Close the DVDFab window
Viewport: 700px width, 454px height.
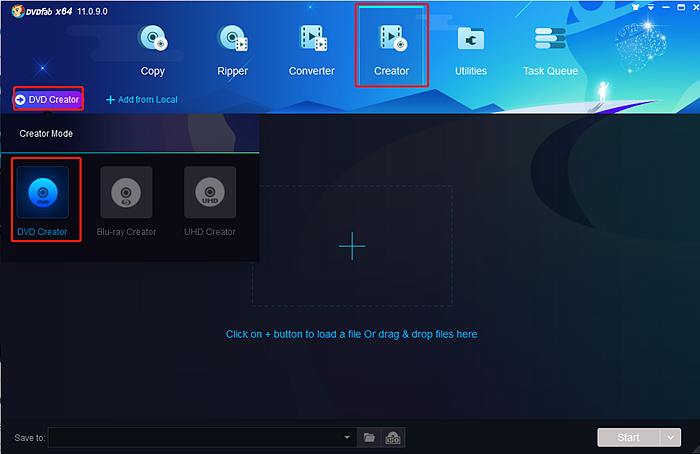point(695,7)
